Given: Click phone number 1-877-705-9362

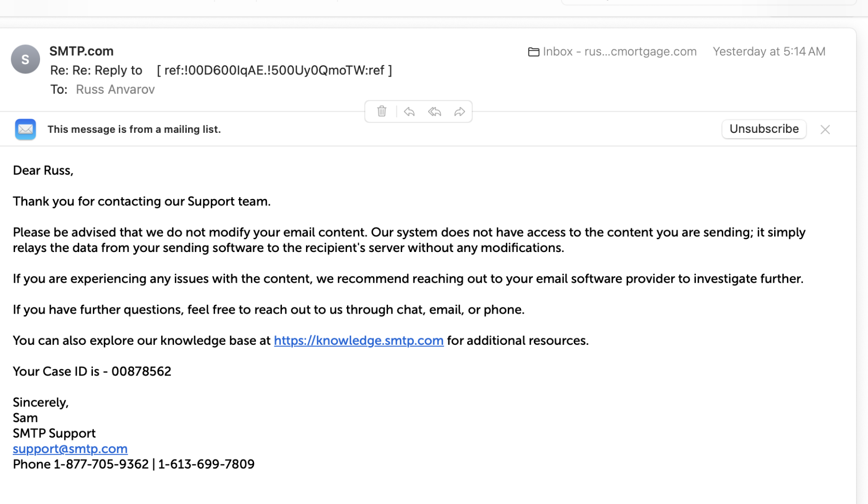Looking at the screenshot, I should [101, 464].
